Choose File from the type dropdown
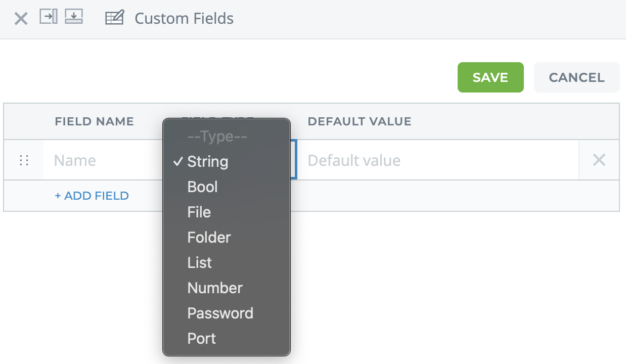 pos(199,212)
